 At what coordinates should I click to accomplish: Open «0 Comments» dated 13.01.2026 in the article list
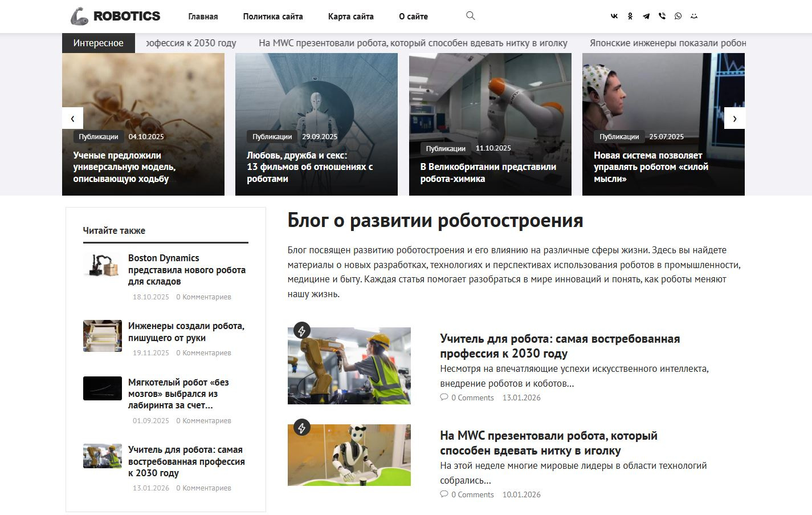(x=472, y=398)
